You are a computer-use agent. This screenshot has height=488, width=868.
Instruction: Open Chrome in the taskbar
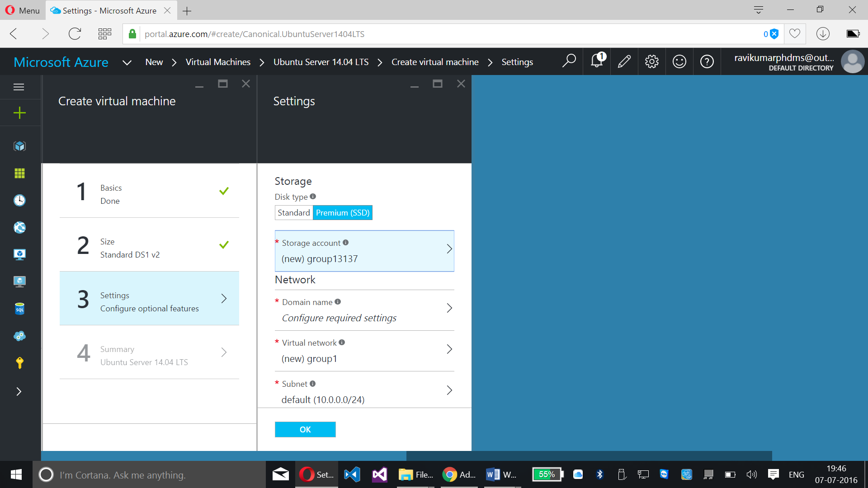click(459, 475)
